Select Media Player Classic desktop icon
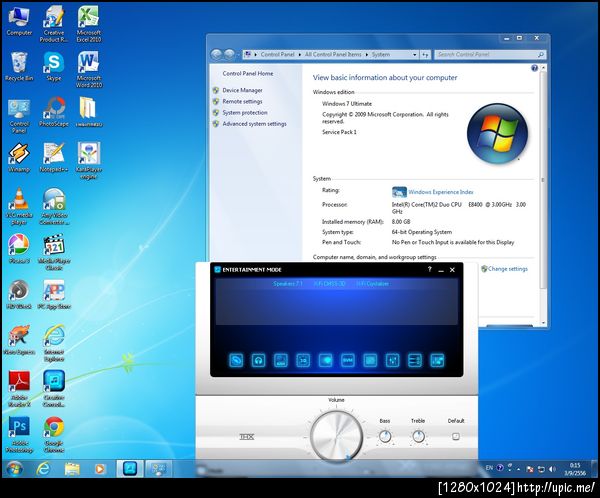Image resolution: width=600 pixels, height=498 pixels. click(54, 252)
